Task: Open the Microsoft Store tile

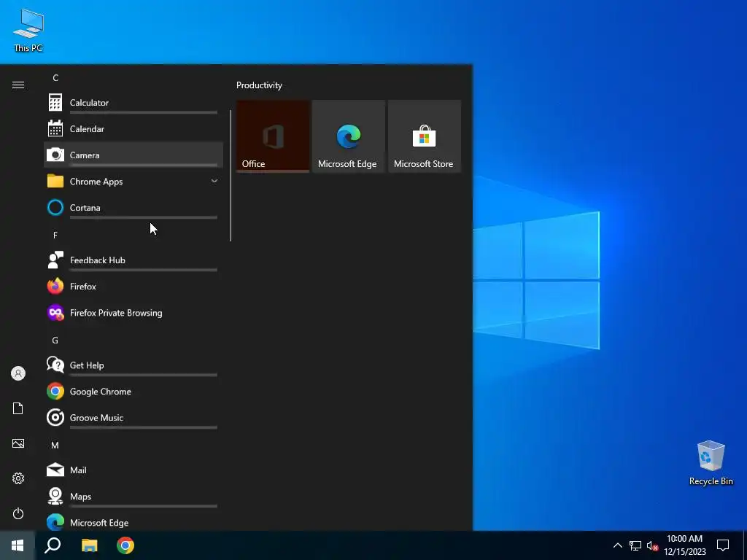Action: 424,136
